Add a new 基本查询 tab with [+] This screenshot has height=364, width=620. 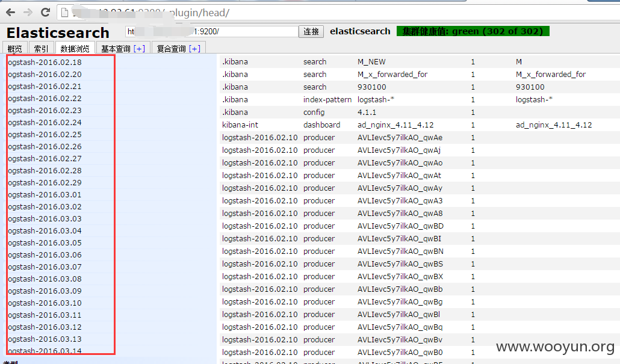(x=139, y=48)
